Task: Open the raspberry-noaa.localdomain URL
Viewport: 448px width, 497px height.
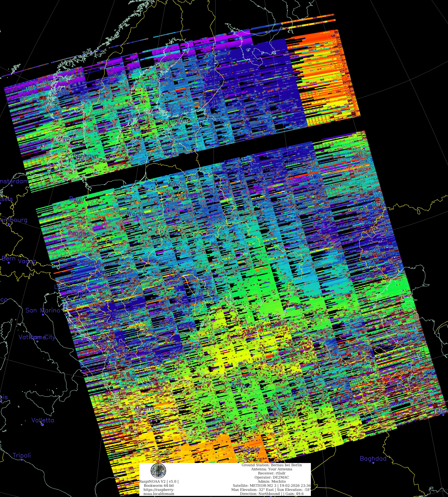Action: pos(159,492)
